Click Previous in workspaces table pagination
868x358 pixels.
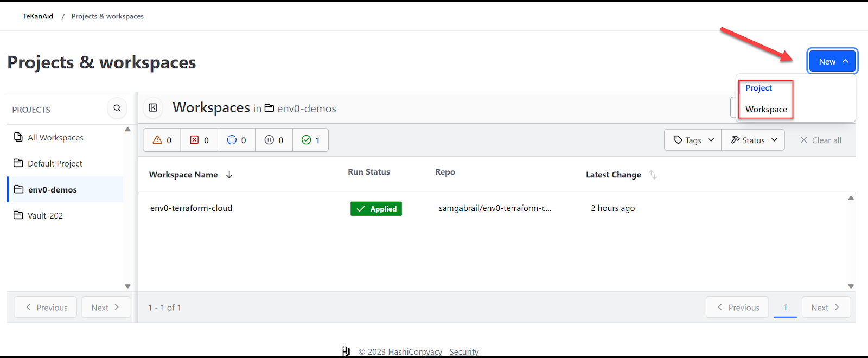[737, 307]
